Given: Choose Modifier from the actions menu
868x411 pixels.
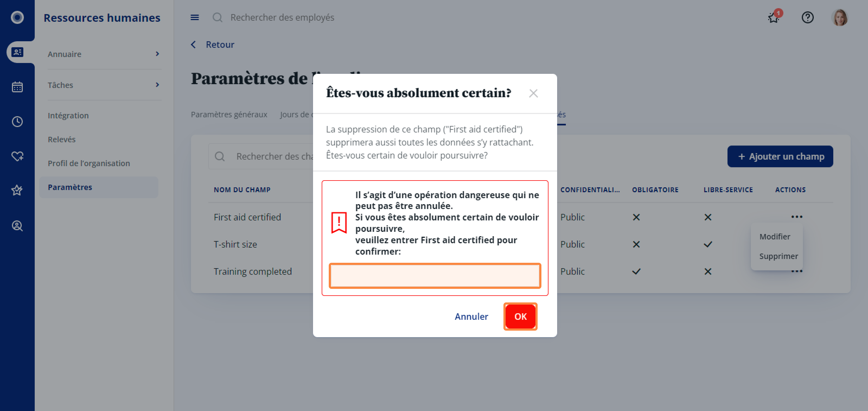Looking at the screenshot, I should (x=774, y=237).
